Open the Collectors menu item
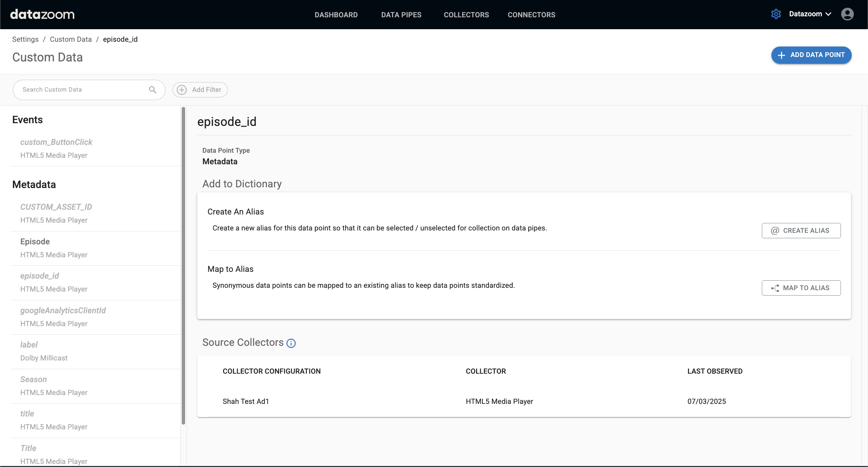 click(466, 15)
